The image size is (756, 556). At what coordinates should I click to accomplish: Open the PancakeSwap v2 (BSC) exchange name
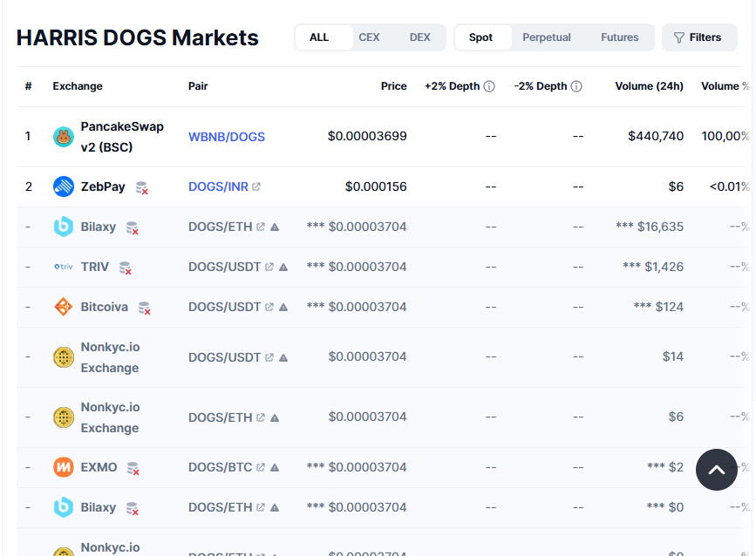tap(122, 137)
